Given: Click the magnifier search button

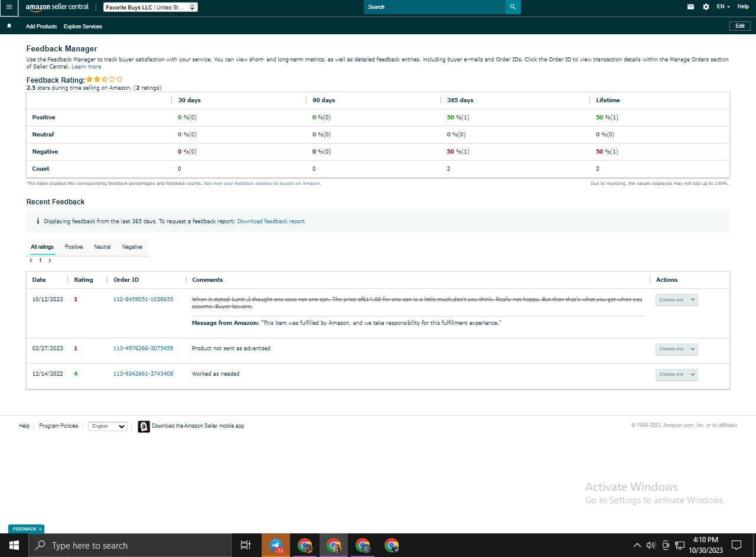Looking at the screenshot, I should 513,7.
